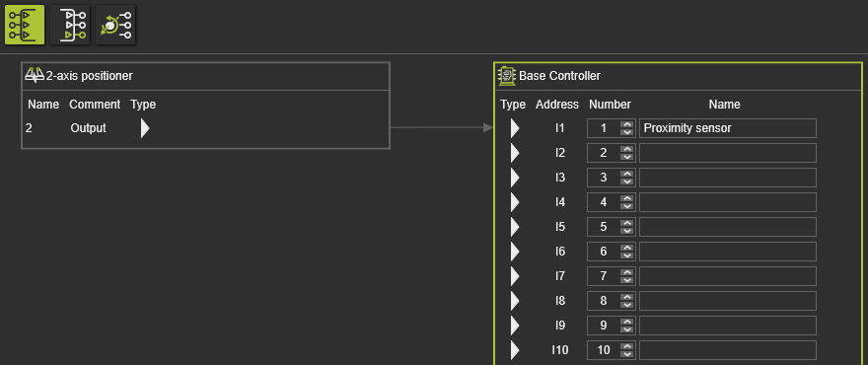Image resolution: width=868 pixels, height=365 pixels.
Task: Increase the I1 number with the up arrow
Action: point(626,124)
